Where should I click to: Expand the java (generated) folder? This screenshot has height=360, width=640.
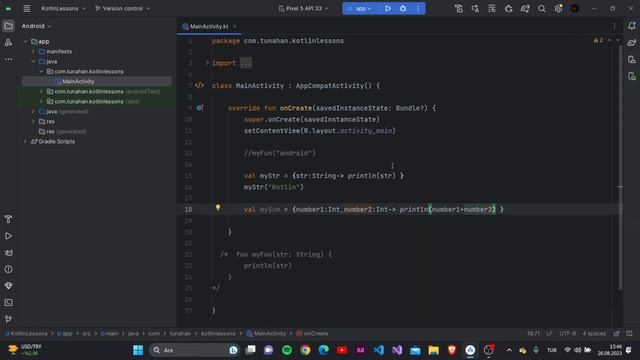(33, 111)
